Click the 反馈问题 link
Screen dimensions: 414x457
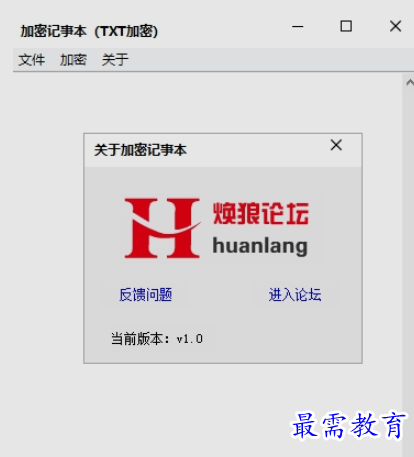146,295
